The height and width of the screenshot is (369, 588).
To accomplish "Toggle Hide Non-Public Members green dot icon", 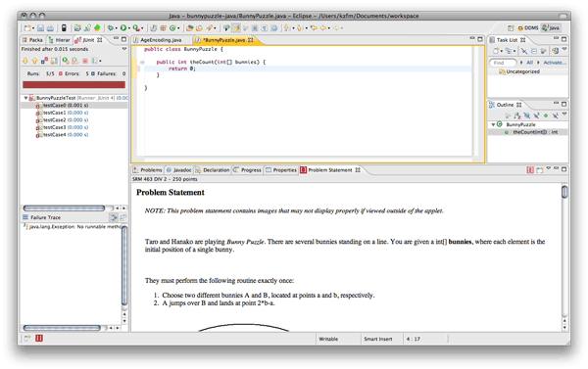I will (546, 115).
